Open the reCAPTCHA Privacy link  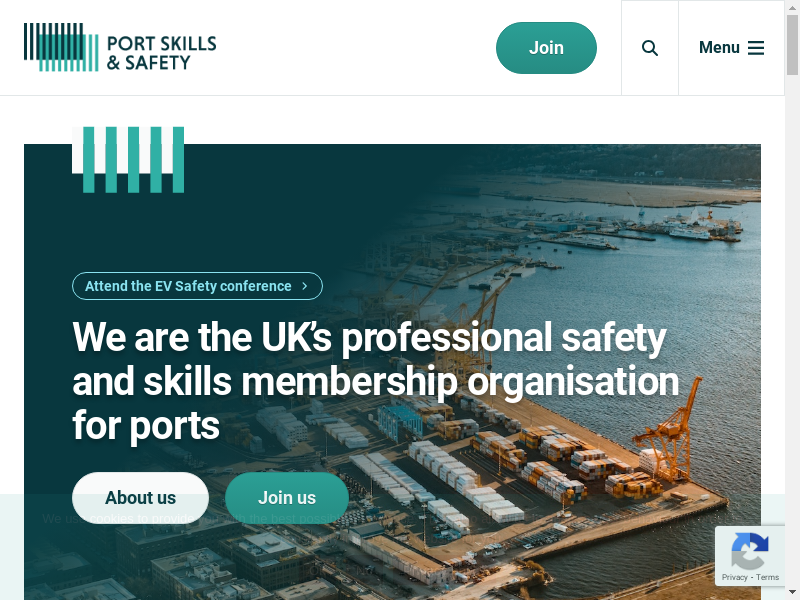coord(734,577)
